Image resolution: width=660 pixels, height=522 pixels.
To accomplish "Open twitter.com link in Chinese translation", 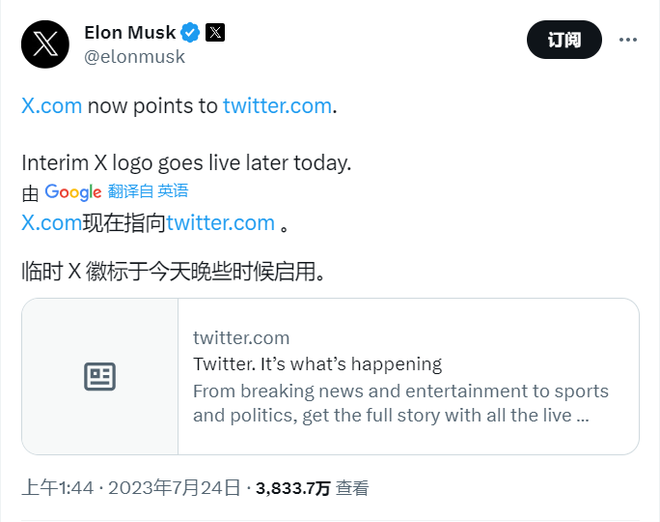I will [x=221, y=223].
